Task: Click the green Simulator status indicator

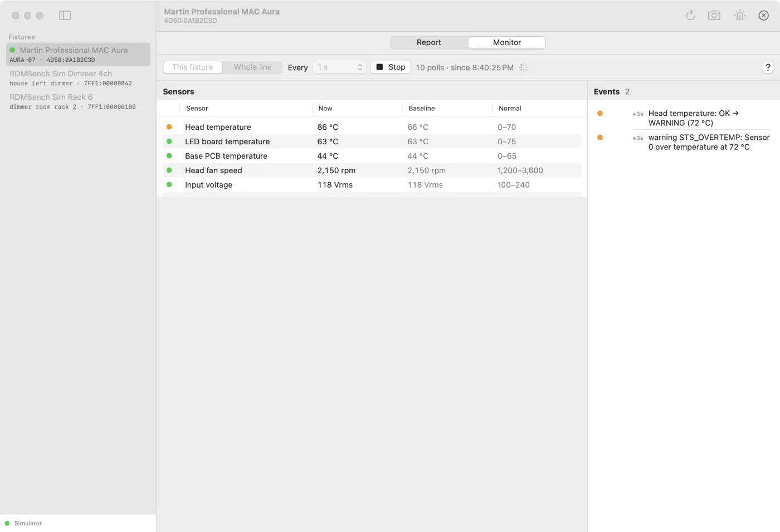Action: click(7, 523)
